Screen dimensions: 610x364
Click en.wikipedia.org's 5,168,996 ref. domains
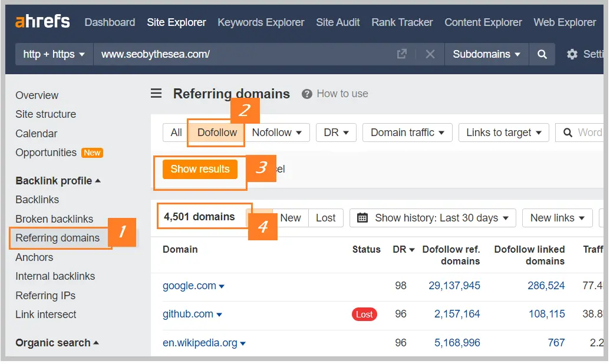[457, 343]
